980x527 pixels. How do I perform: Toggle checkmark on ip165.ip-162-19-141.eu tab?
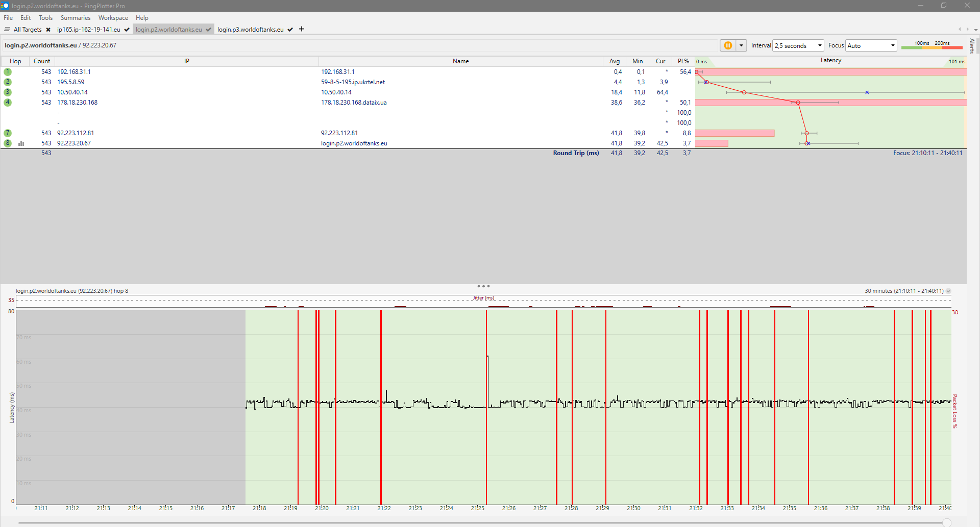(x=127, y=30)
